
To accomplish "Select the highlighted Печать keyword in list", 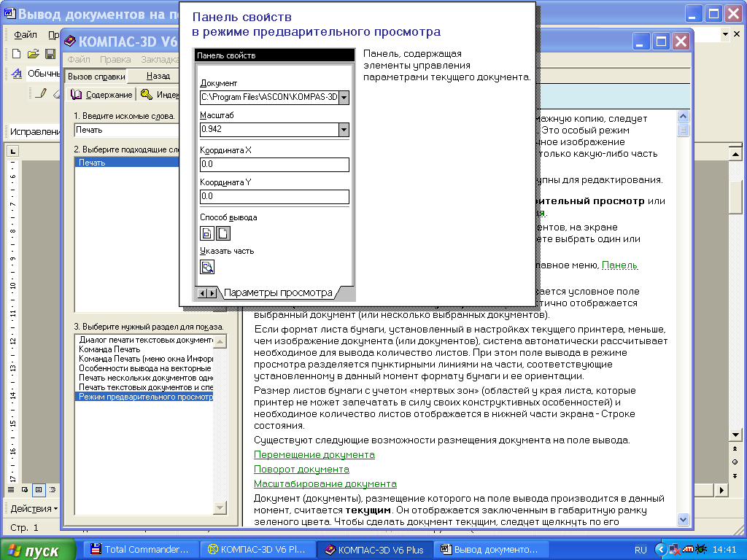I will (127, 163).
